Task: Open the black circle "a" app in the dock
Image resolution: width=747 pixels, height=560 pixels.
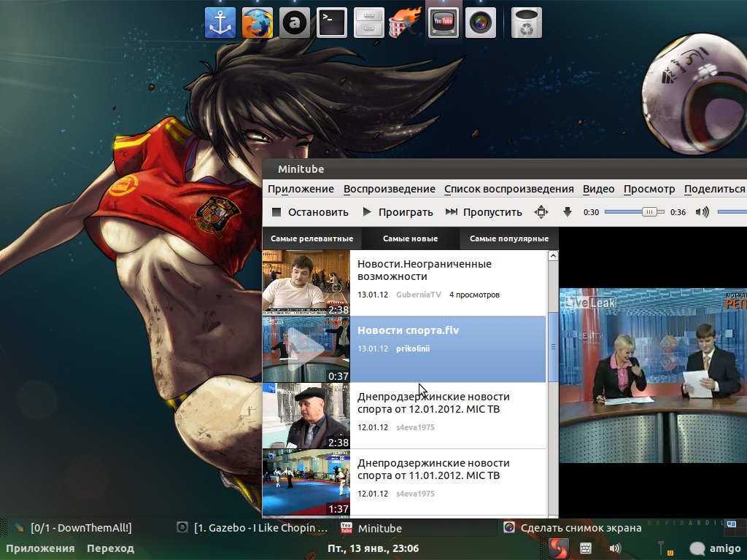Action: 295,23
